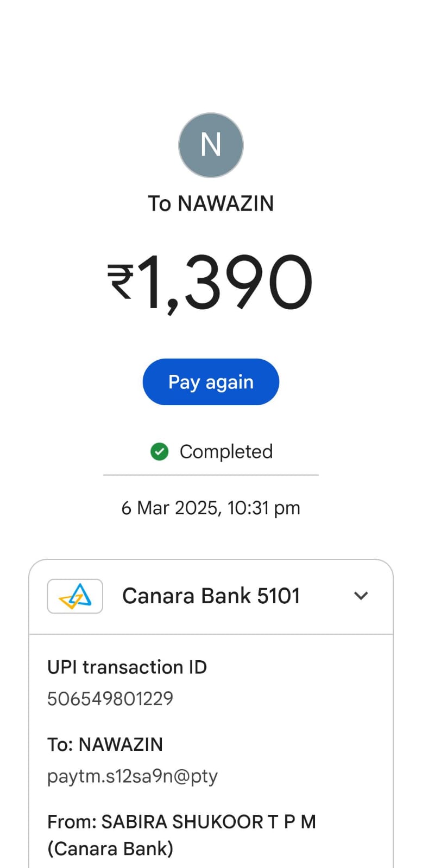Click the 6 Mar 2025 timestamp

pos(211,508)
